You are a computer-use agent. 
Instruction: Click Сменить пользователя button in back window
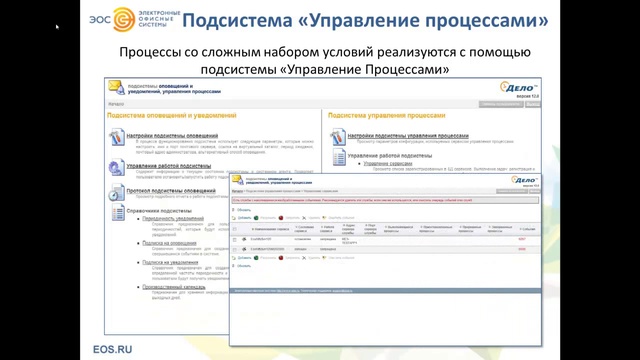[501, 104]
